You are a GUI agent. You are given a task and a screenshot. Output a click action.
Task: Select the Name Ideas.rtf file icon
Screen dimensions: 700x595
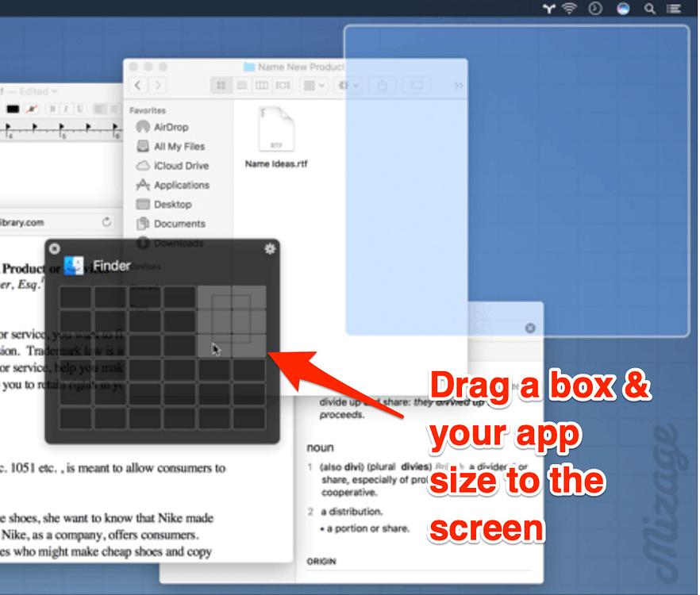click(x=276, y=129)
